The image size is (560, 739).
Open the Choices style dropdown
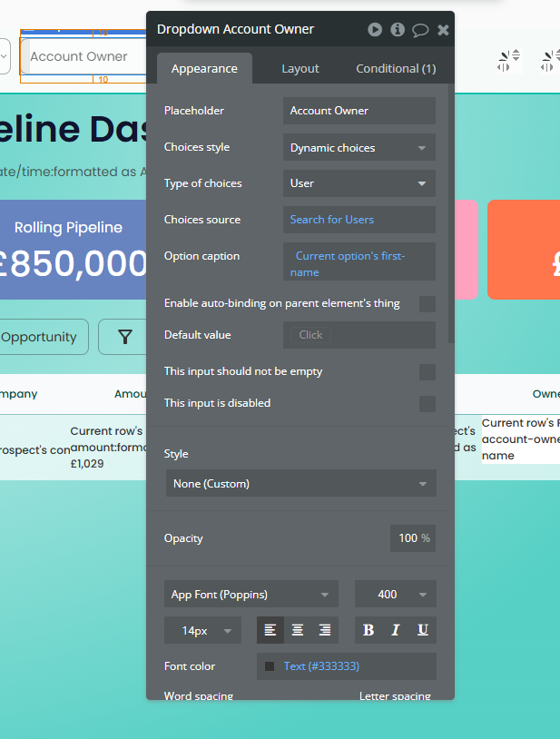tap(359, 147)
